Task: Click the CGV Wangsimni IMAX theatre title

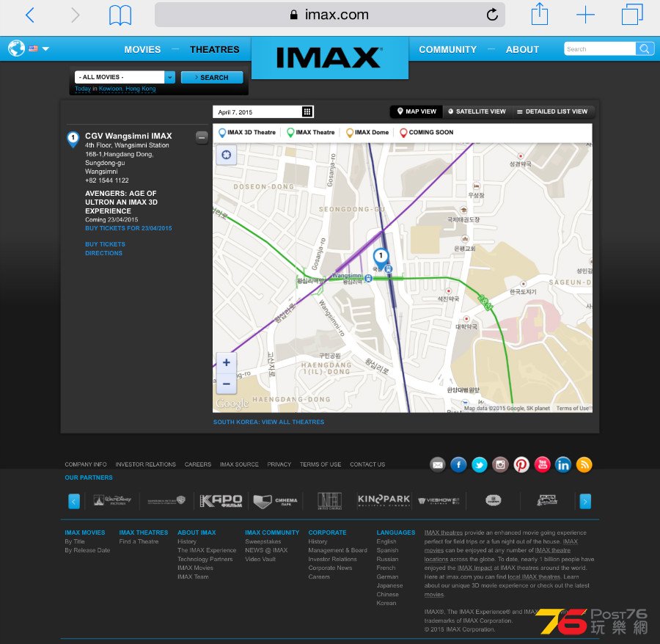Action: 128,136
